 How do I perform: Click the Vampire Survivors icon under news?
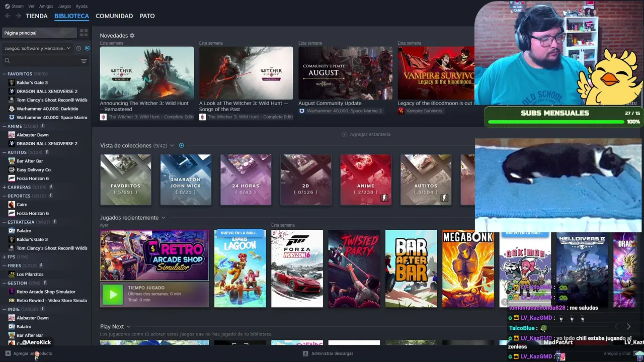401,111
